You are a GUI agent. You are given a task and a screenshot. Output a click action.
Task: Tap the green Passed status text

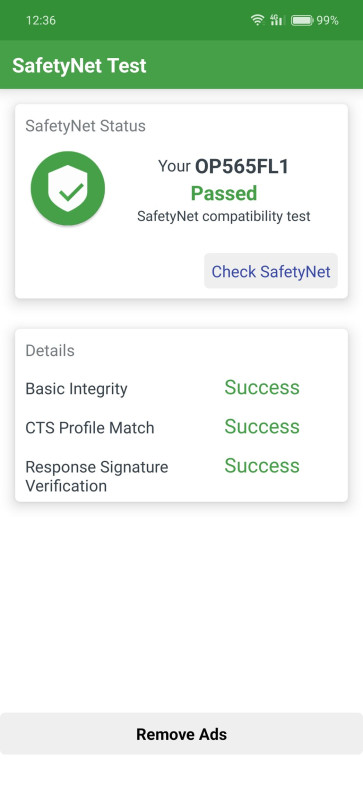[x=224, y=193]
